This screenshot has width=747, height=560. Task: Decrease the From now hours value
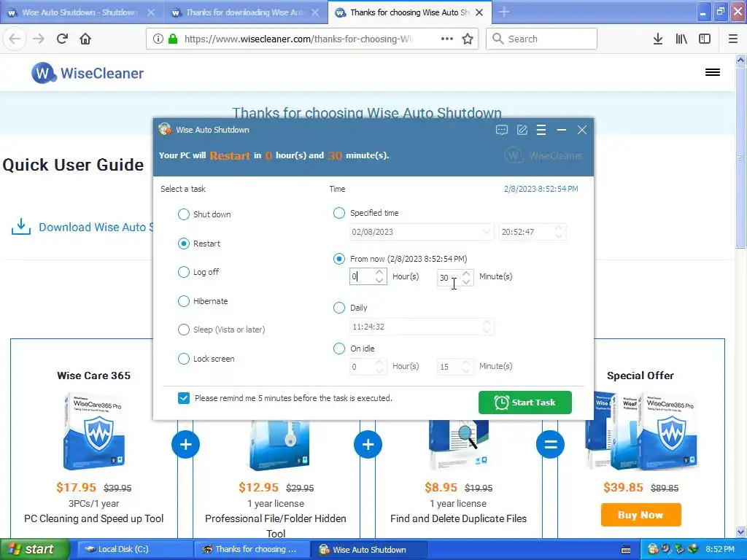tap(379, 281)
